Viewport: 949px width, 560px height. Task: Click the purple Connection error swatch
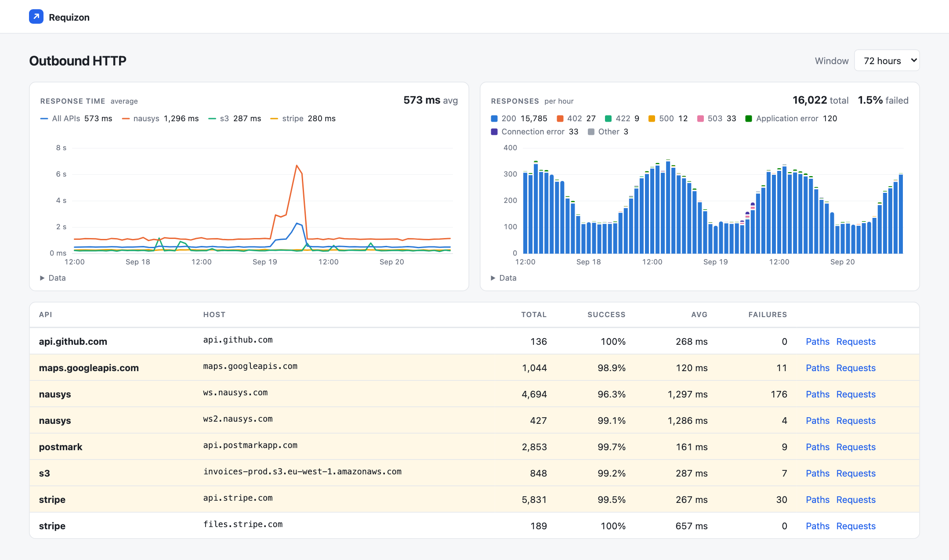pos(494,132)
